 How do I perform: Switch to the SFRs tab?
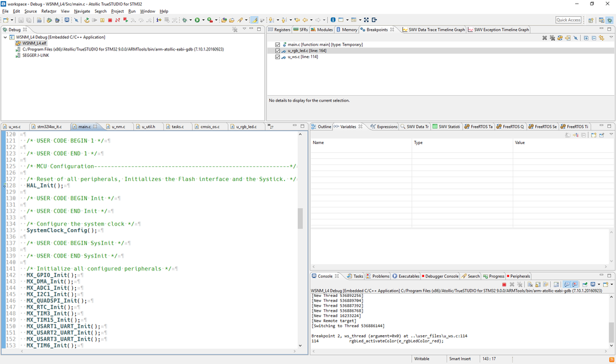[x=300, y=30]
